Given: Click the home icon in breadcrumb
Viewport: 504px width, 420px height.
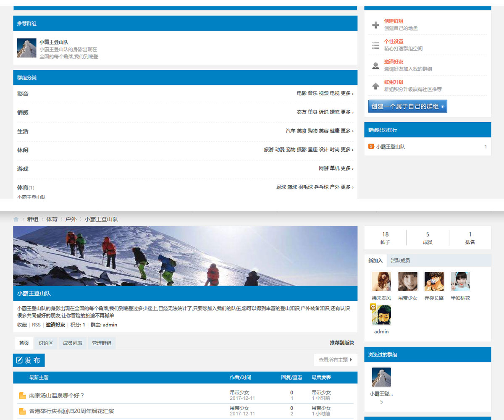Looking at the screenshot, I should pos(16,219).
